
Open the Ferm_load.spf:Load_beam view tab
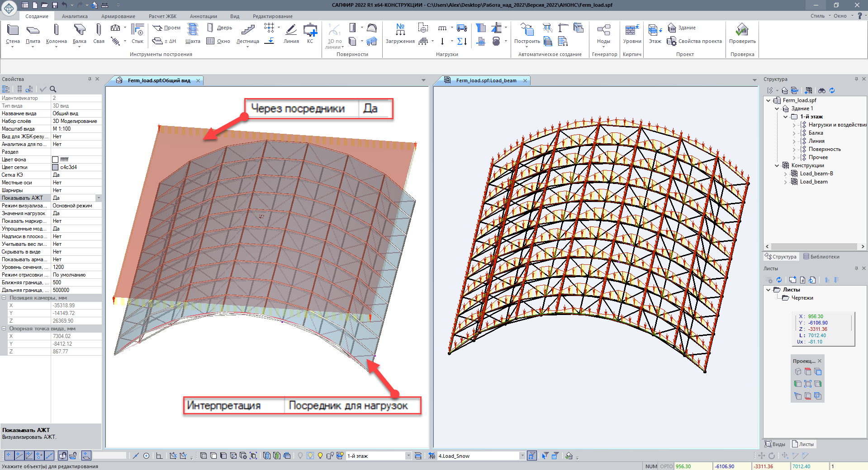click(x=486, y=80)
